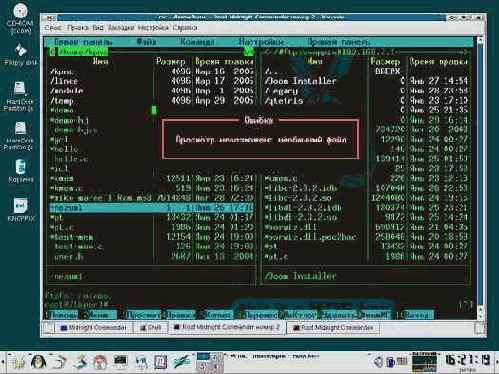Viewport: 499px width, 374px height.
Task: Select /lince directory in left panel
Action: 64,81
